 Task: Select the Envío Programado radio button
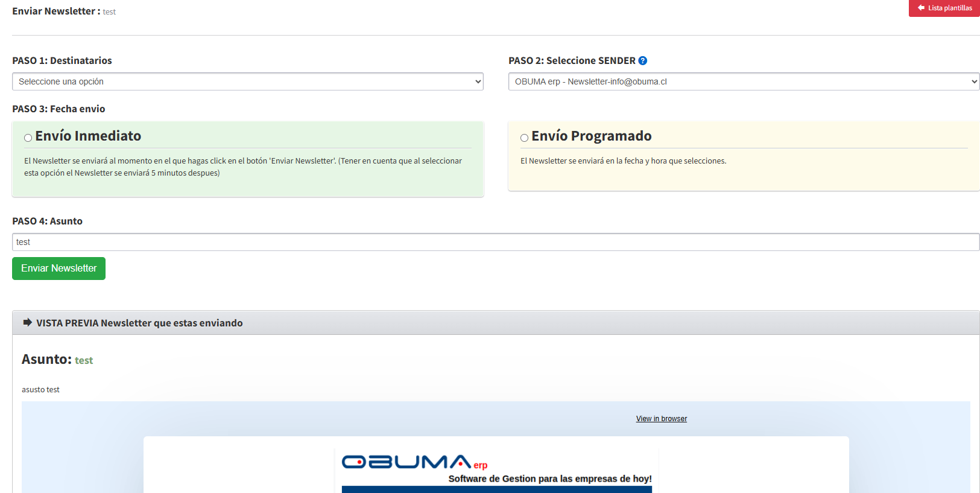(525, 138)
